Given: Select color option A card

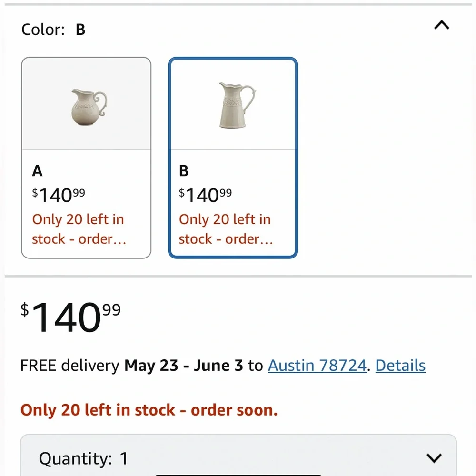Looking at the screenshot, I should click(86, 158).
